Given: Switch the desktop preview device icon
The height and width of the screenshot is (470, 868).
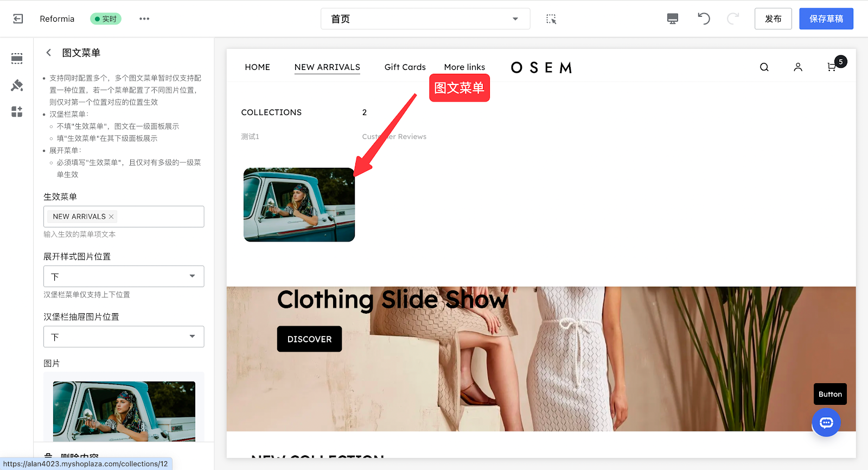Looking at the screenshot, I should pyautogui.click(x=672, y=19).
